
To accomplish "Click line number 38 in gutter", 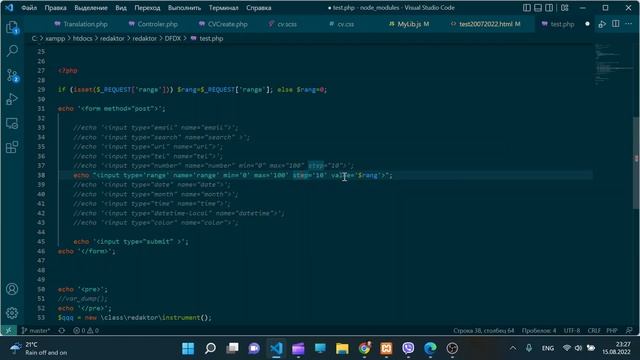I will [41, 175].
